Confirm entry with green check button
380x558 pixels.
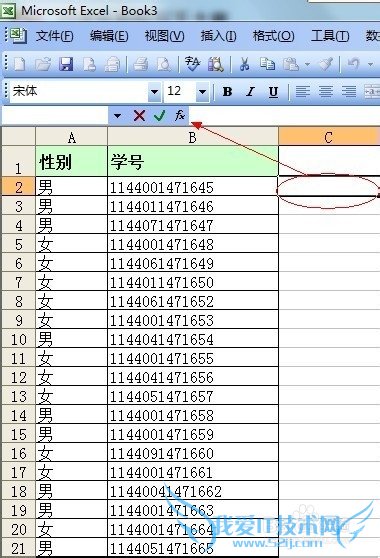pyautogui.click(x=159, y=115)
